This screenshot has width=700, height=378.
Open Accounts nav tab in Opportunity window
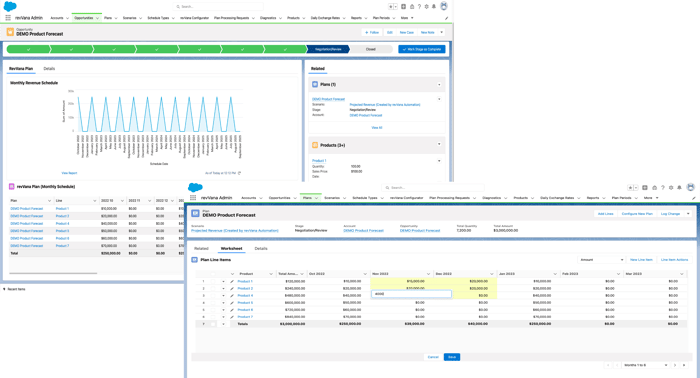(x=57, y=18)
